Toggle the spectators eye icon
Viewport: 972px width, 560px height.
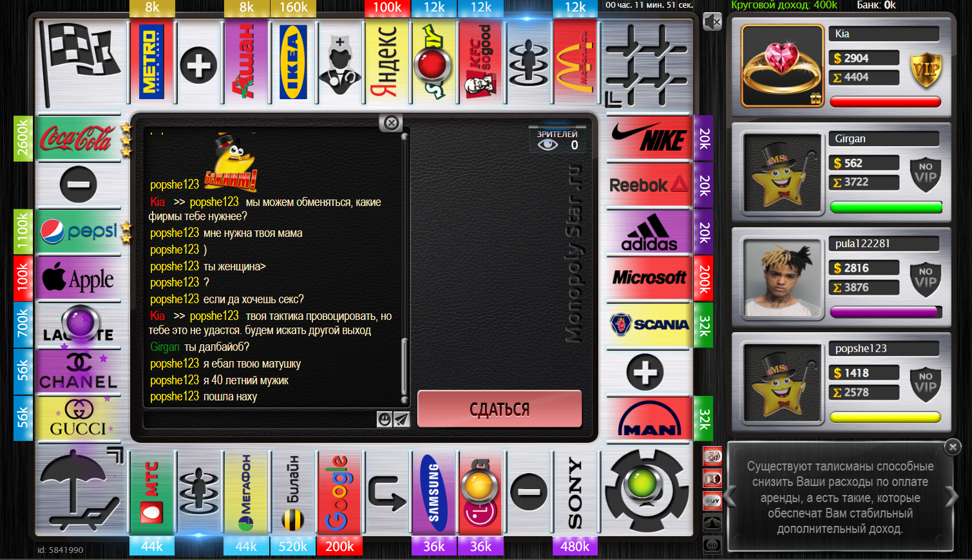tap(548, 145)
